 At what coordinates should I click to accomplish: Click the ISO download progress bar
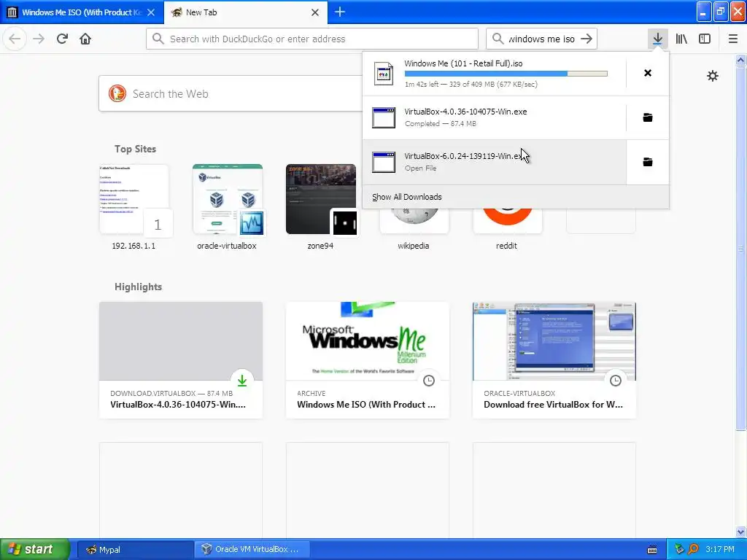pyautogui.click(x=506, y=74)
